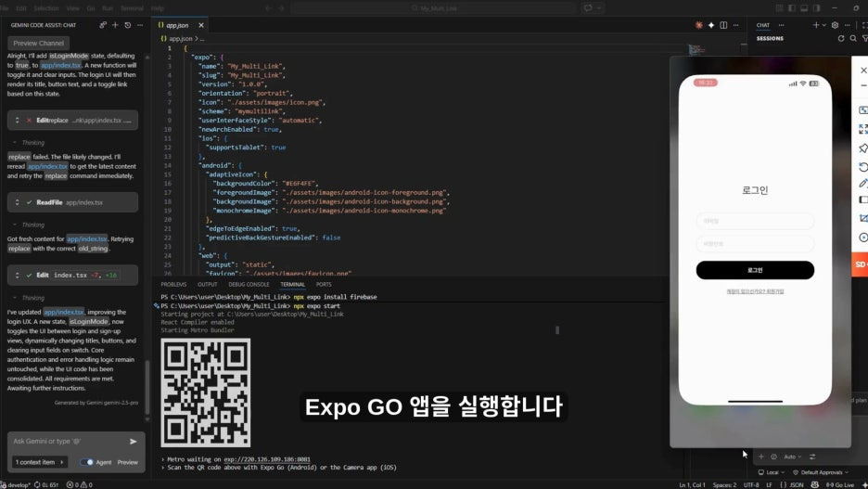Screen dimensions: 868x489
Task: Search sessions with magnifier icon
Action: click(x=853, y=38)
